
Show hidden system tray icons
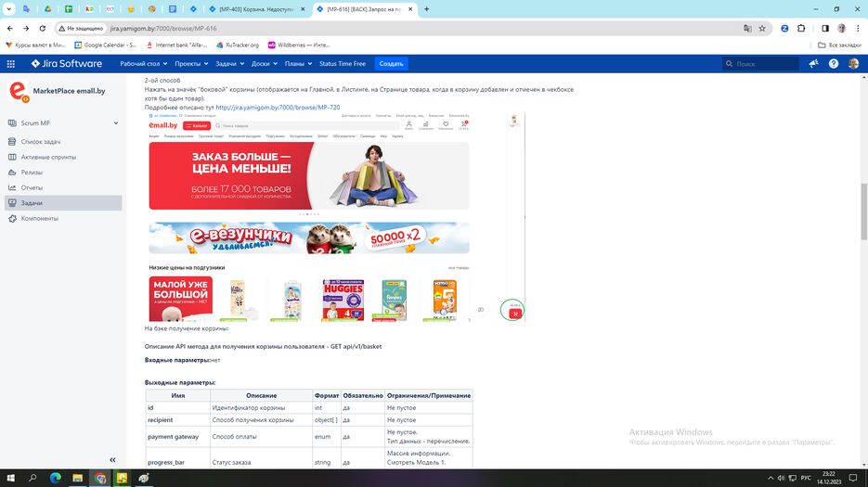[770, 478]
